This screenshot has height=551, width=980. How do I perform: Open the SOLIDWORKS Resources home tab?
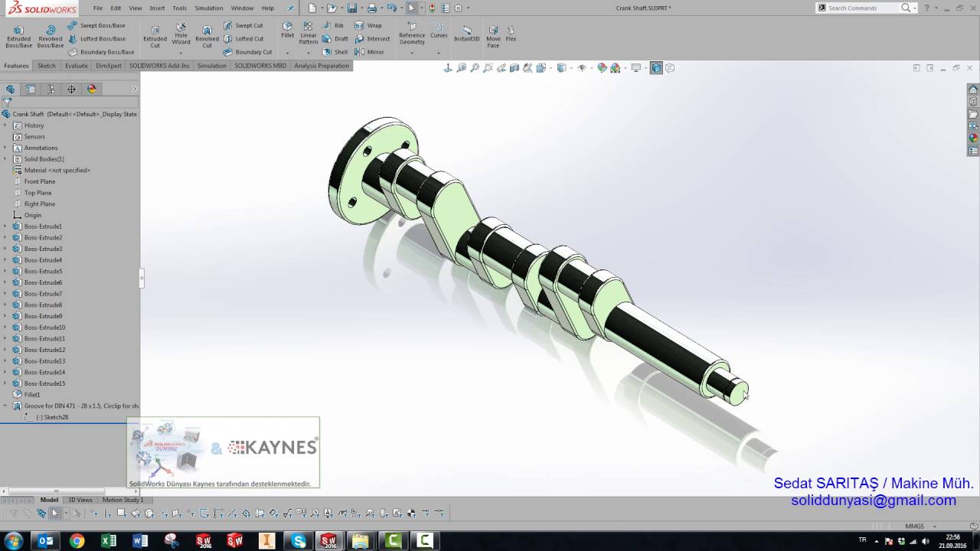973,90
